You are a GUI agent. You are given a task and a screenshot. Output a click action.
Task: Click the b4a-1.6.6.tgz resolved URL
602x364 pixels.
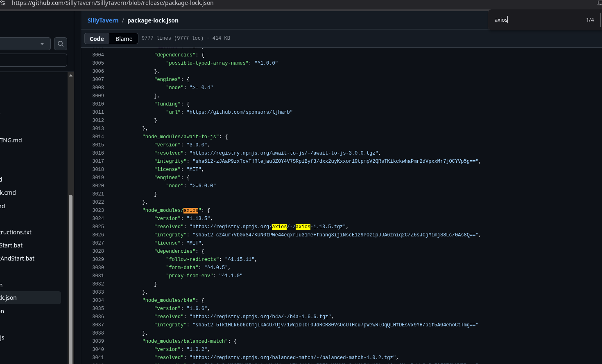260,317
